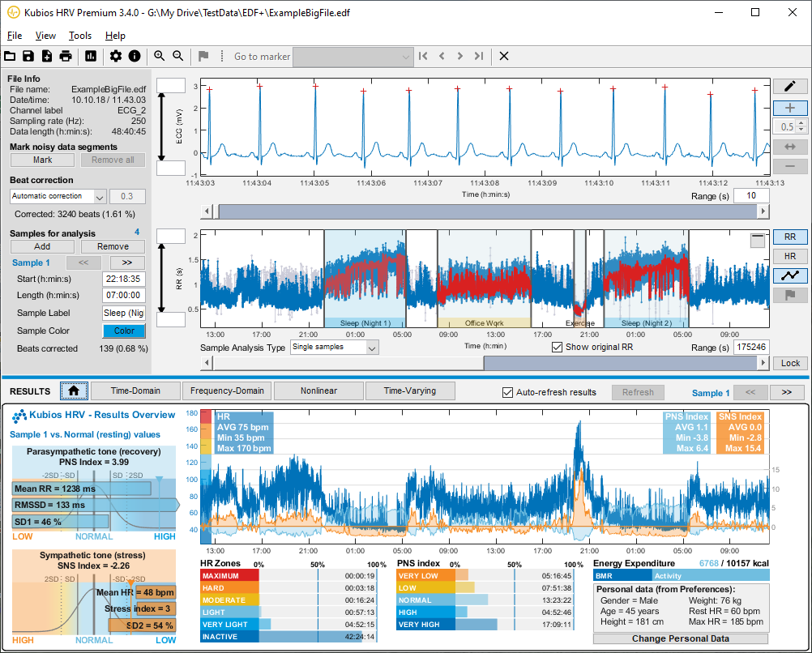Viewport: 812px width, 653px height.
Task: Go to the previous marker arrow
Action: click(x=442, y=56)
